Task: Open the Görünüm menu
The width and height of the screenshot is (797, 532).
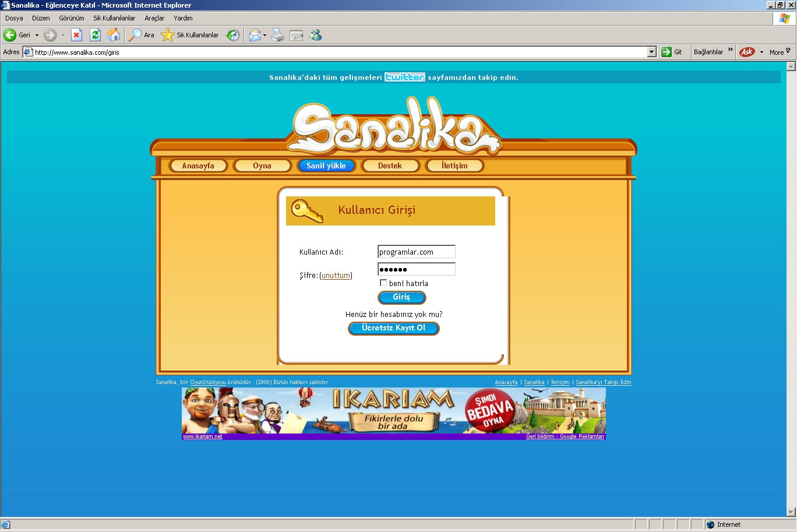Action: point(72,18)
